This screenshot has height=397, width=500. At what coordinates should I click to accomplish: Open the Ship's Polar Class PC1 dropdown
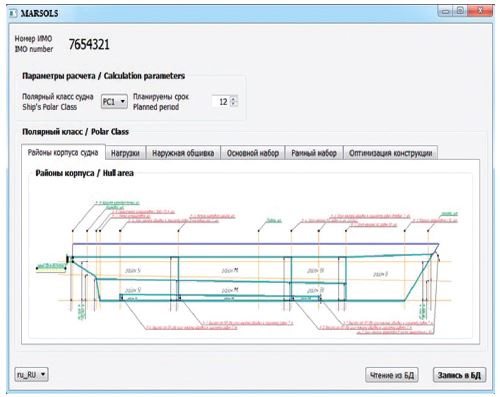click(114, 101)
